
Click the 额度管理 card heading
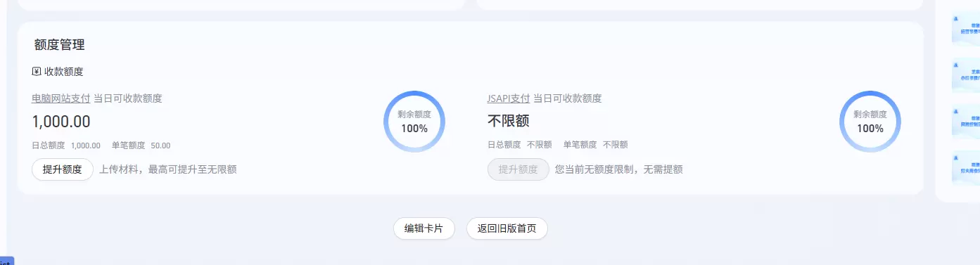tap(59, 45)
